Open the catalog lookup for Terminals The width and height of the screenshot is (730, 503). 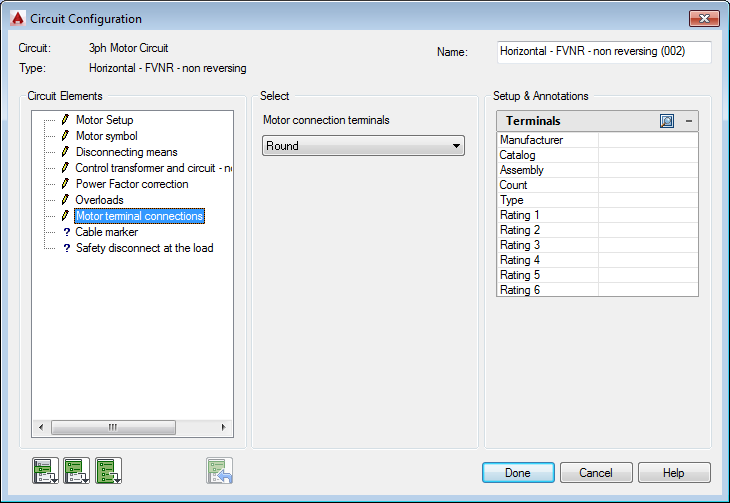tap(667, 121)
